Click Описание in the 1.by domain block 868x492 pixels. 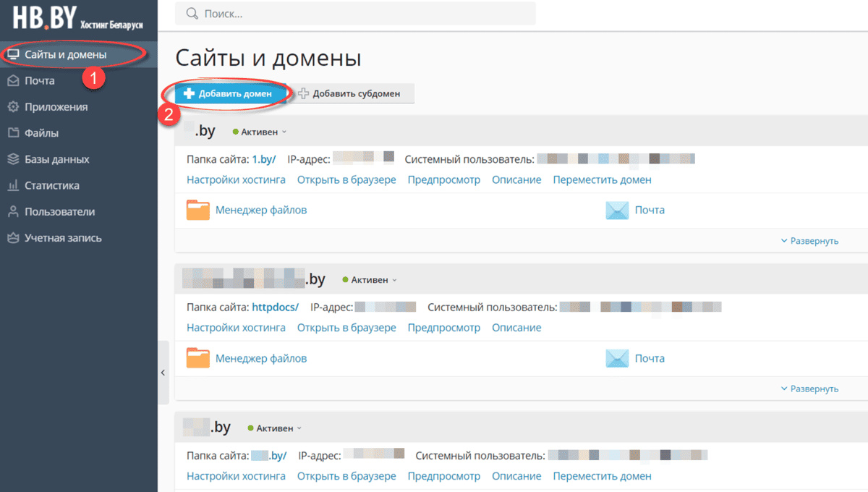[x=516, y=179]
